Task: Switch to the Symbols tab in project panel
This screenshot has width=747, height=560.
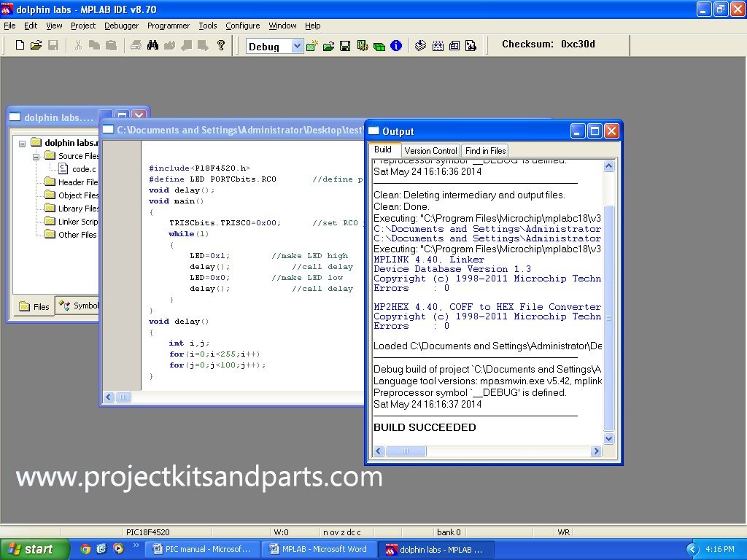Action: click(80, 306)
